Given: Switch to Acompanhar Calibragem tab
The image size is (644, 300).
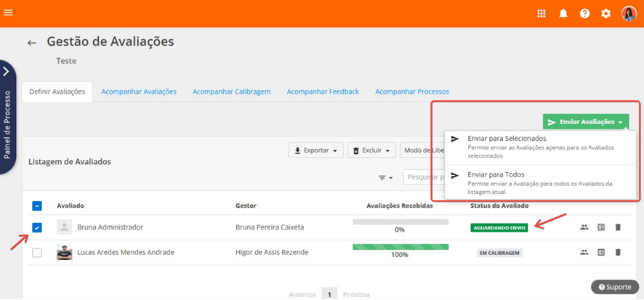Looking at the screenshot, I should pyautogui.click(x=231, y=92).
